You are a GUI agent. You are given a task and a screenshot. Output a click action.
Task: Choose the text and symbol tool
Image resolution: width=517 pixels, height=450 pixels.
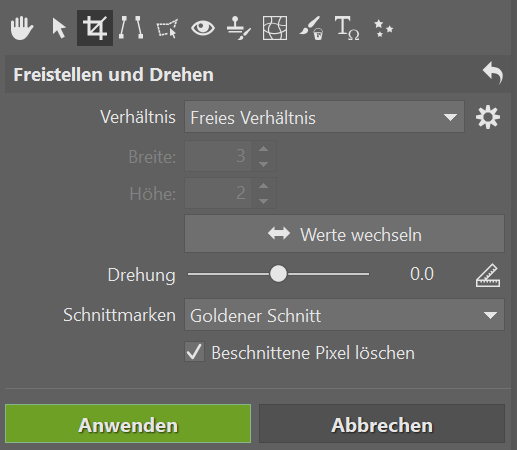click(347, 28)
